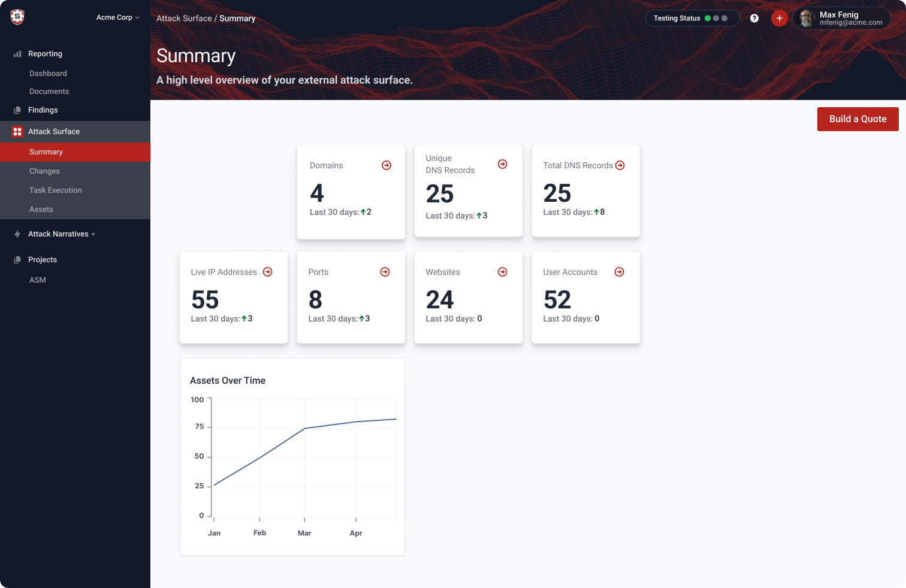This screenshot has height=588, width=906.
Task: Click the Attack Surface breadcrumb link
Action: coord(184,18)
